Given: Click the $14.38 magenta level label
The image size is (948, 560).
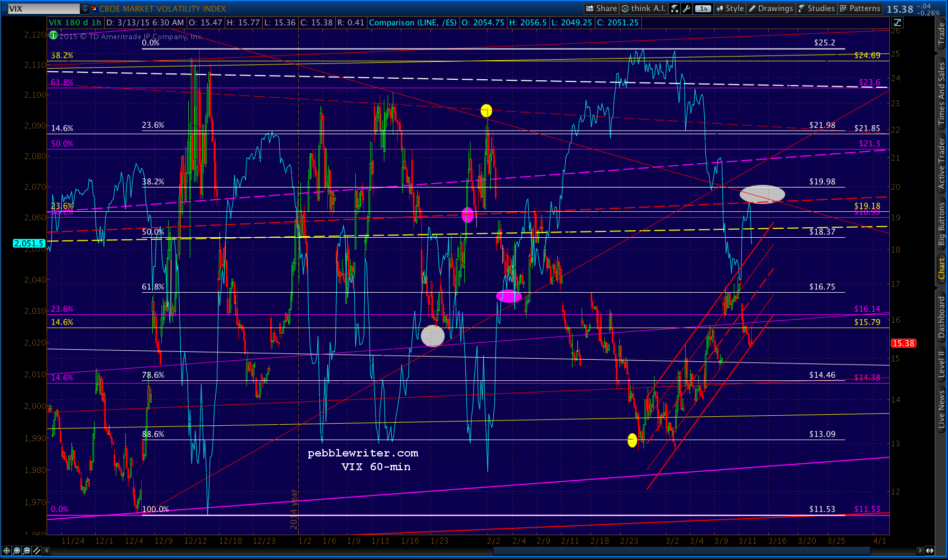Looking at the screenshot, I should (867, 377).
